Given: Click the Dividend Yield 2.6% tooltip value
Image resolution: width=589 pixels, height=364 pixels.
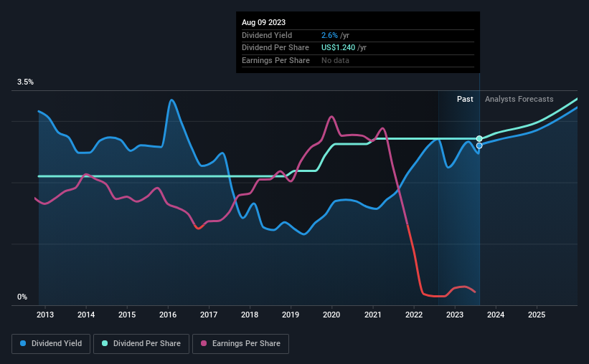Looking at the screenshot, I should tap(329, 35).
